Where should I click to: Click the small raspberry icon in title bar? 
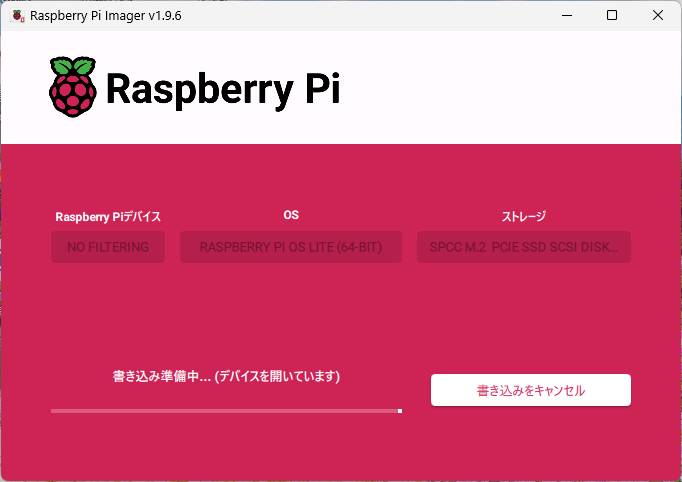tap(16, 16)
